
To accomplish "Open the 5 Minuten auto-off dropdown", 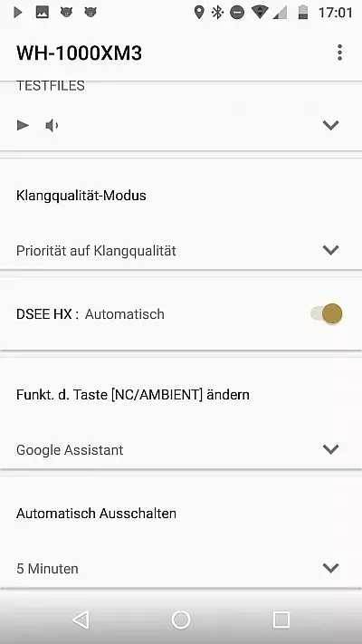I will tap(181, 569).
